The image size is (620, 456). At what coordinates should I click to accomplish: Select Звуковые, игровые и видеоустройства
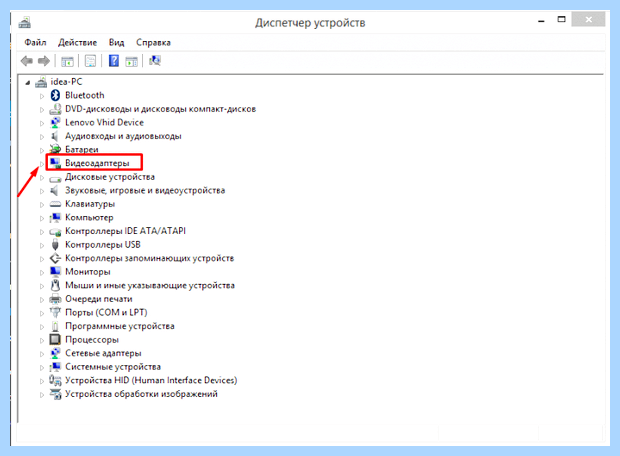pyautogui.click(x=145, y=190)
